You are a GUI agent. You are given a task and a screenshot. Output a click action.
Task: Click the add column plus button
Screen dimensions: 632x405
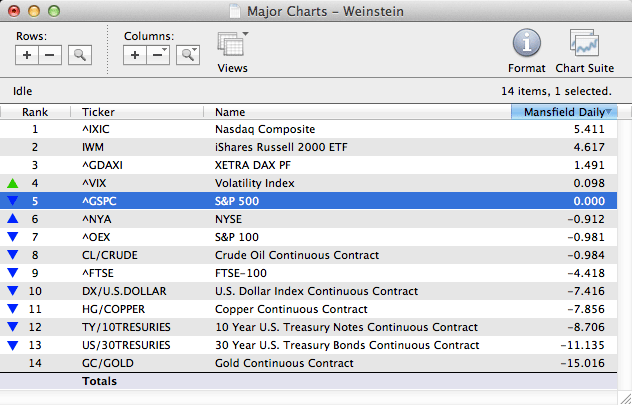click(x=136, y=55)
